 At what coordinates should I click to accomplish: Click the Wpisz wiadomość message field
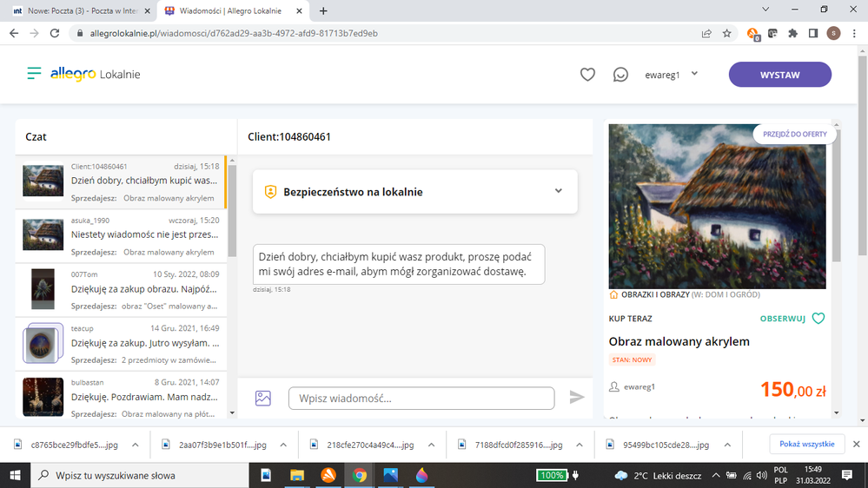(421, 398)
